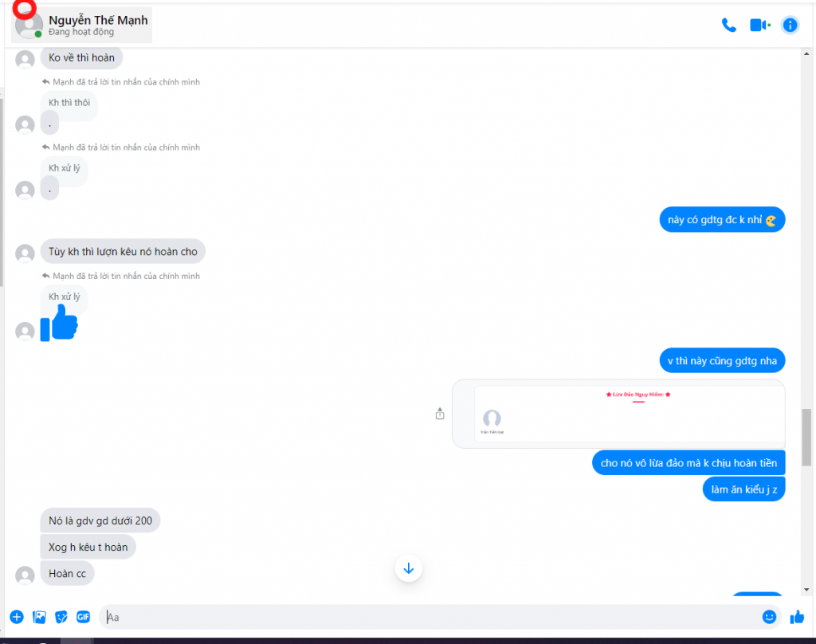816x644 pixels.
Task: Open the plus menu for more actions
Action: click(17, 617)
